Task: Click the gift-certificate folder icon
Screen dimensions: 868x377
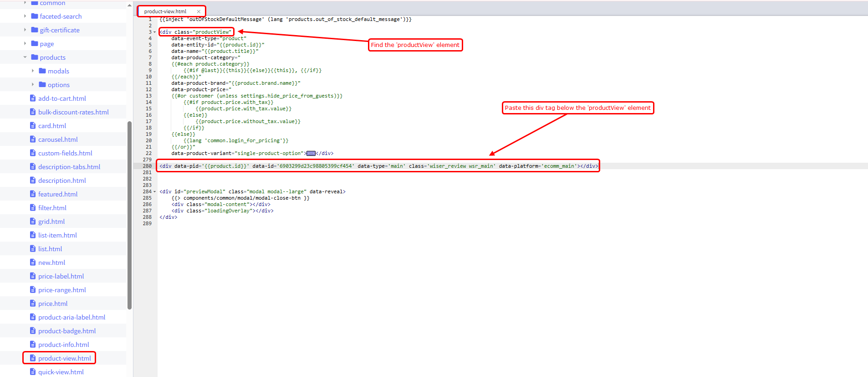Action: coord(35,30)
